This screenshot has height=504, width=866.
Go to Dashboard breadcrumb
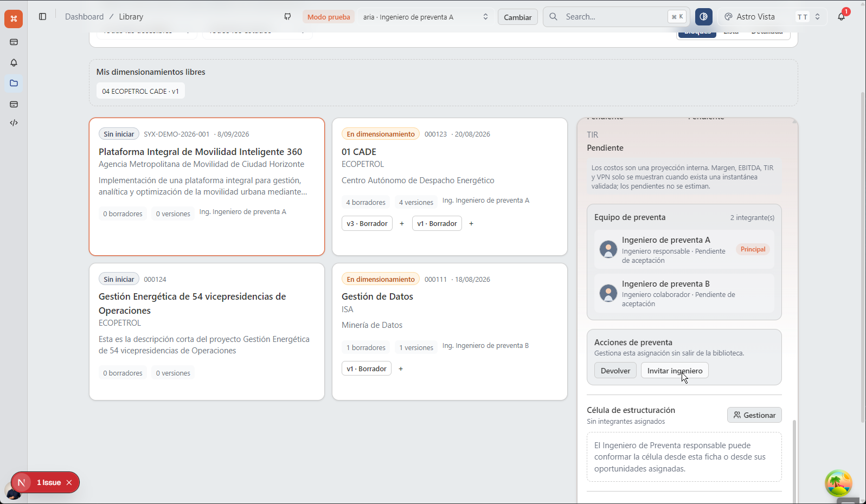tap(84, 17)
